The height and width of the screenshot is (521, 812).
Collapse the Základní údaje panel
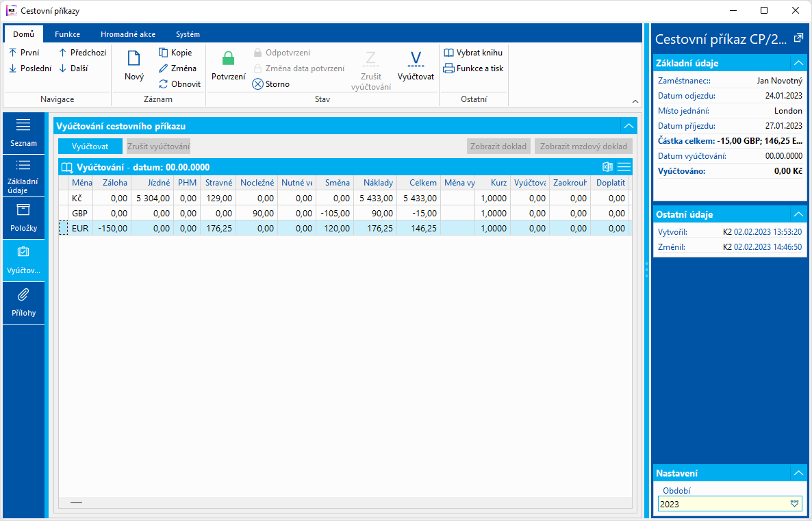(x=798, y=63)
